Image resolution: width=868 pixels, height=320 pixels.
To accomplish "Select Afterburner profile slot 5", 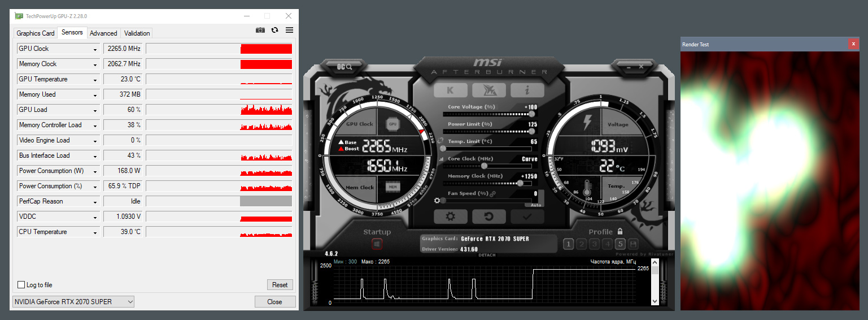I will (620, 244).
